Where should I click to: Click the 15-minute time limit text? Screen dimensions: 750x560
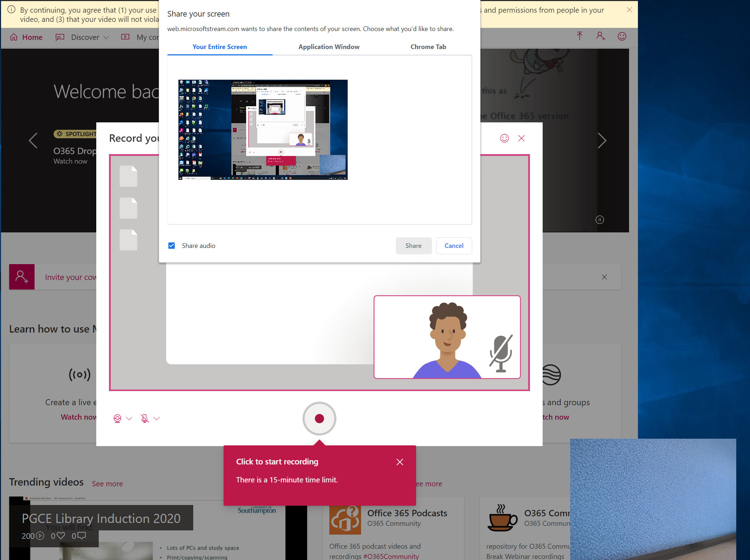point(287,480)
